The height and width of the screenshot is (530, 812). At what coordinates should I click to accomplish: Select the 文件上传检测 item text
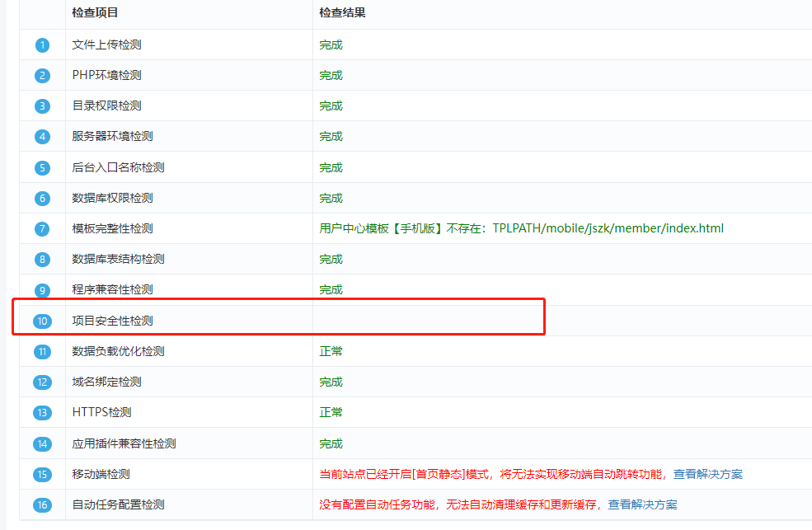point(106,45)
